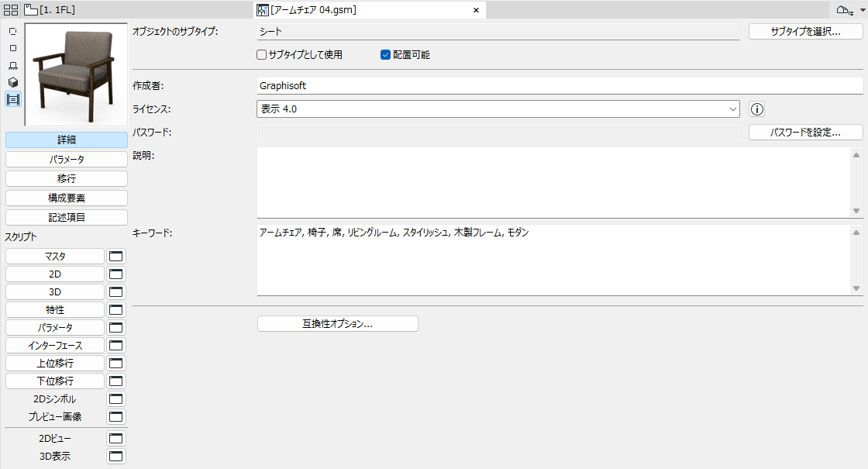Click the キーワード scrollbar up arrow
Screen dimensions: 868x469
click(x=856, y=233)
